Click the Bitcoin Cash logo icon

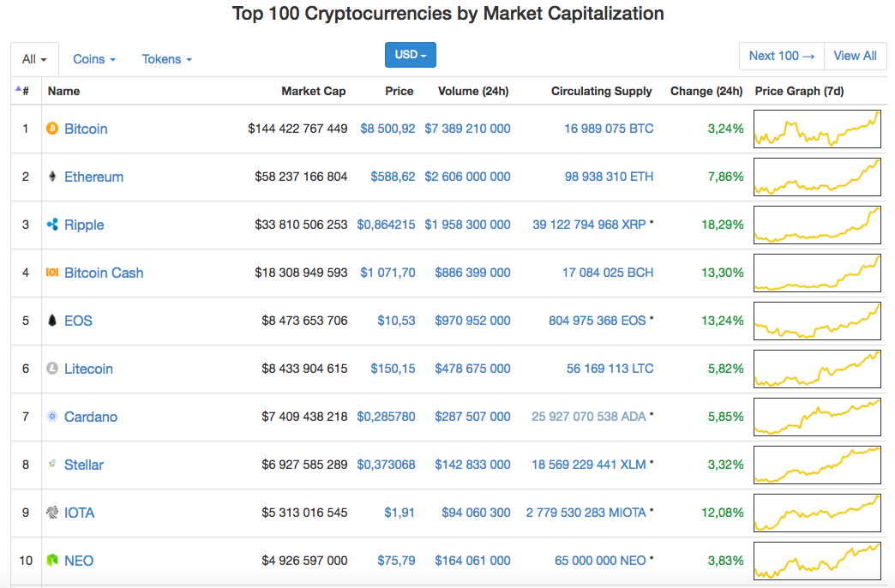(x=51, y=273)
